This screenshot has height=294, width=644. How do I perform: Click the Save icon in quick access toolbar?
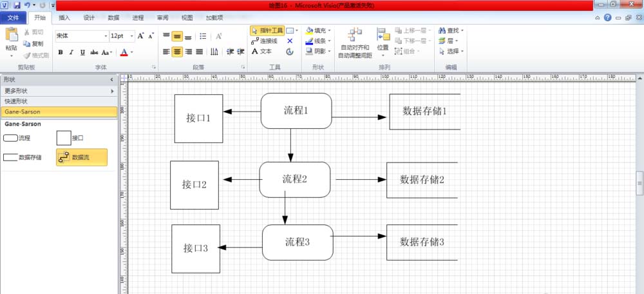pyautogui.click(x=17, y=5)
